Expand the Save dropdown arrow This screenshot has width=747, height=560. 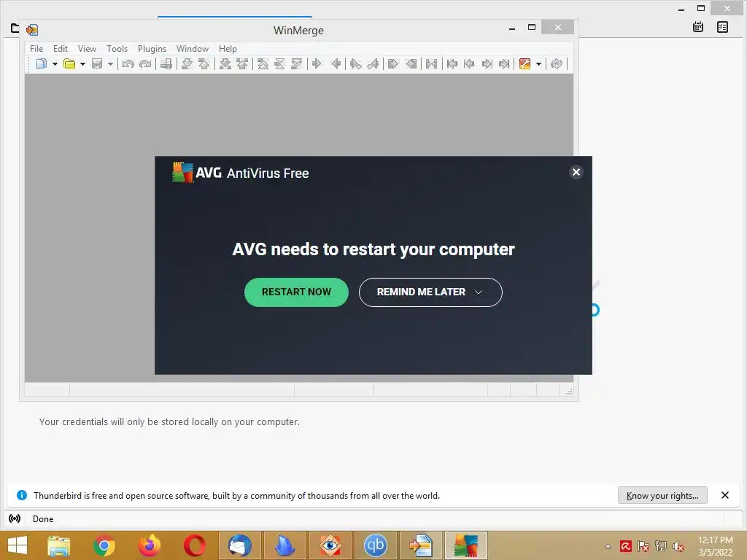click(110, 64)
